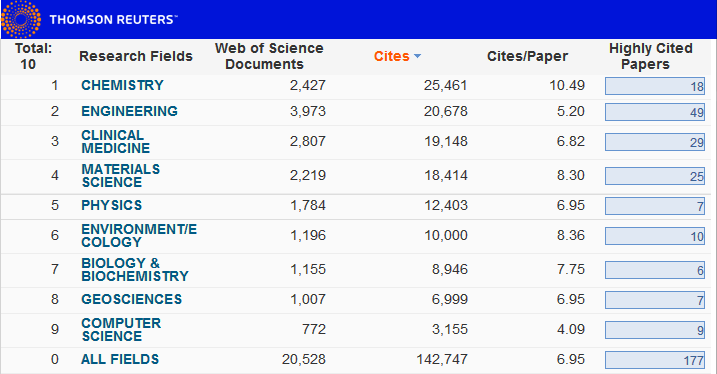Select the ENVIRONMENT/ECOLOGY field link

[139, 235]
